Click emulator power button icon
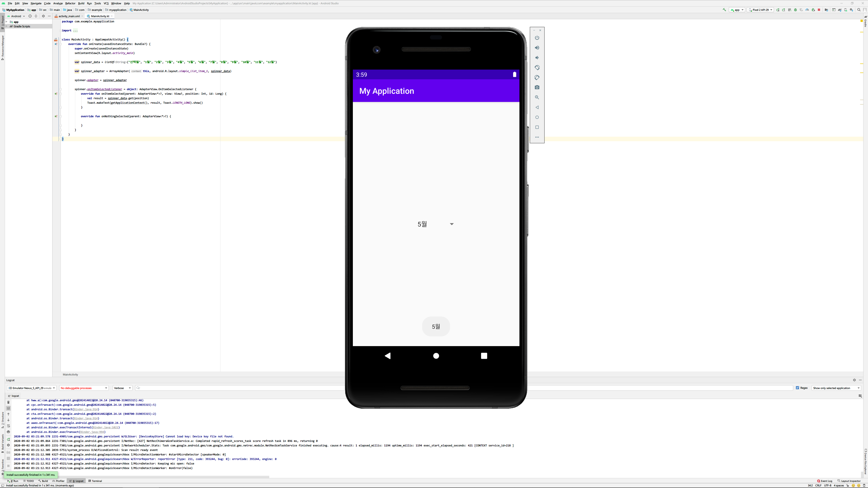Viewport: 868px width, 488px height. click(x=537, y=38)
